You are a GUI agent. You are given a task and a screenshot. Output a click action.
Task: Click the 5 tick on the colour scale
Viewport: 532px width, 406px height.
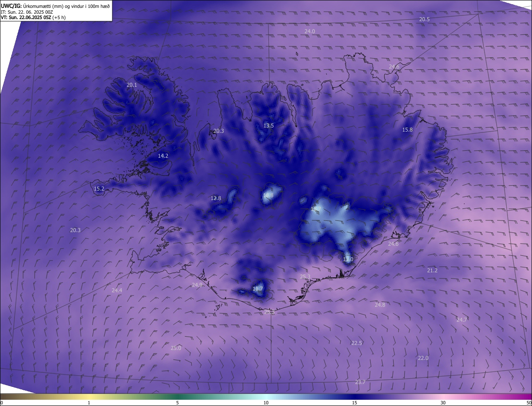click(x=177, y=403)
